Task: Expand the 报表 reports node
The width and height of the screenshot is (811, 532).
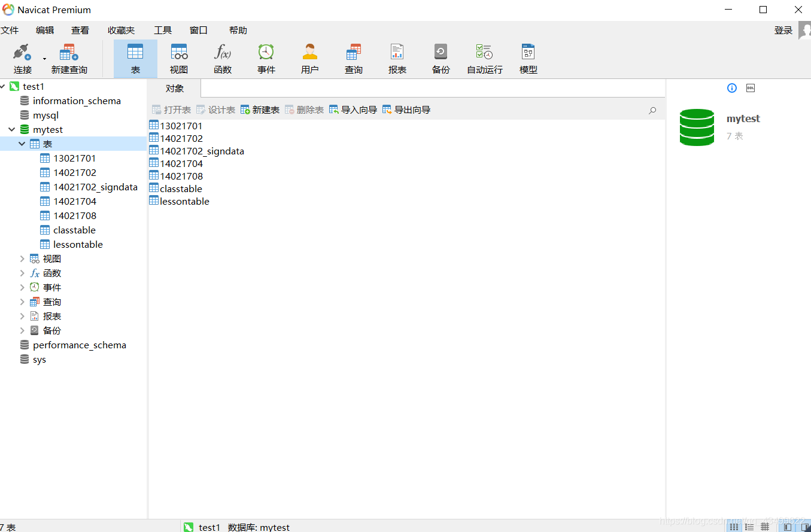Action: tap(22, 317)
